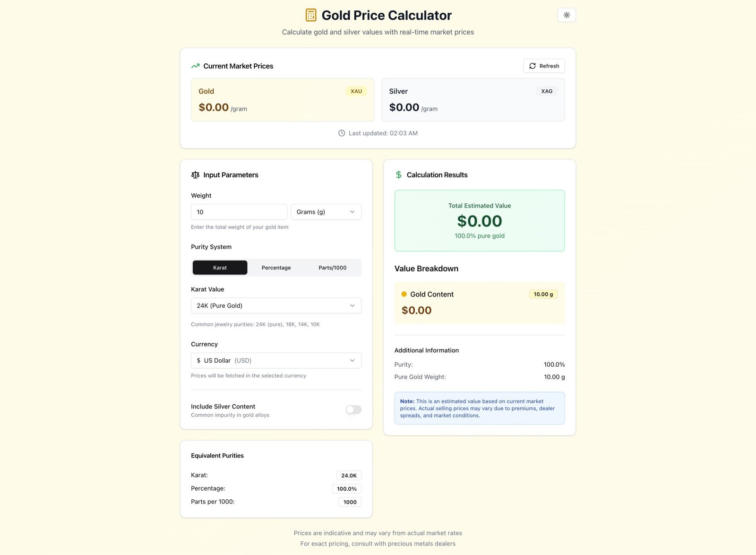This screenshot has width=756, height=555.
Task: Switch to the Parts/1000 purity tab
Action: tap(333, 268)
